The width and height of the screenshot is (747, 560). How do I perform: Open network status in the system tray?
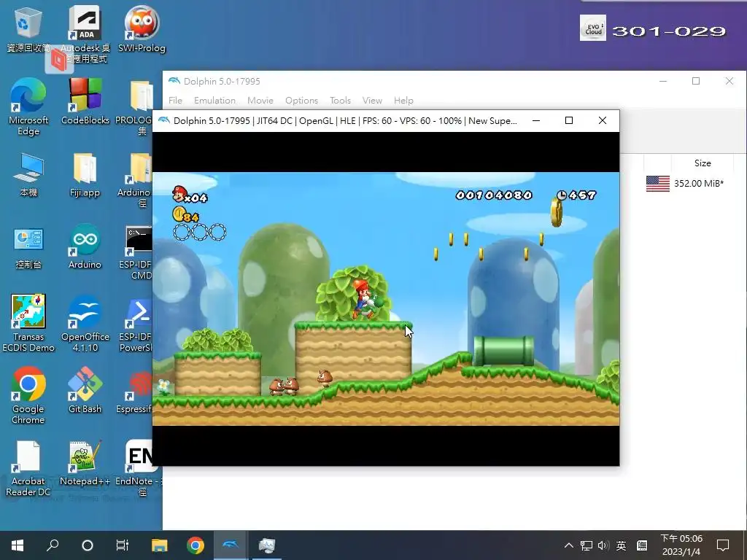[x=586, y=545]
